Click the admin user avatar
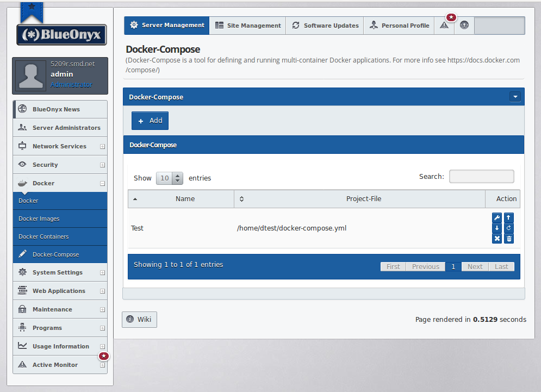 pos(30,76)
